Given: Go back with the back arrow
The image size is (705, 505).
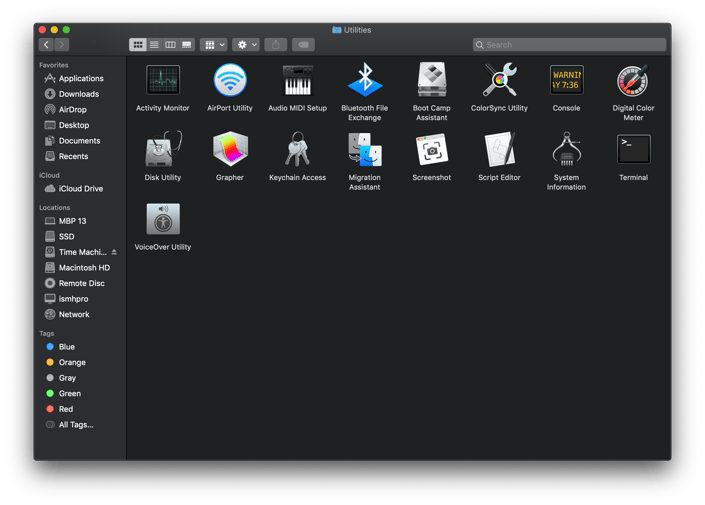Looking at the screenshot, I should tap(46, 45).
